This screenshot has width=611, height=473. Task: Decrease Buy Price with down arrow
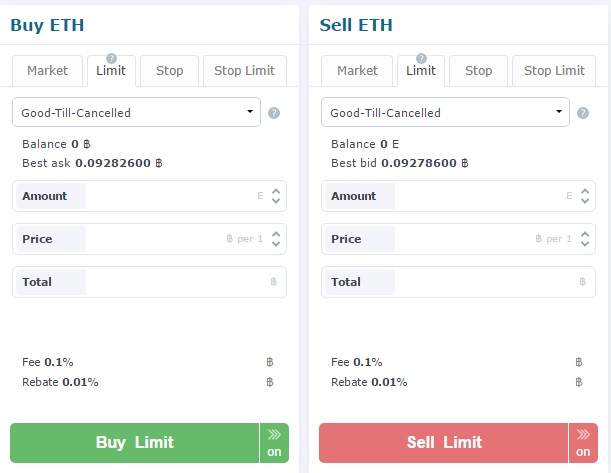276,244
